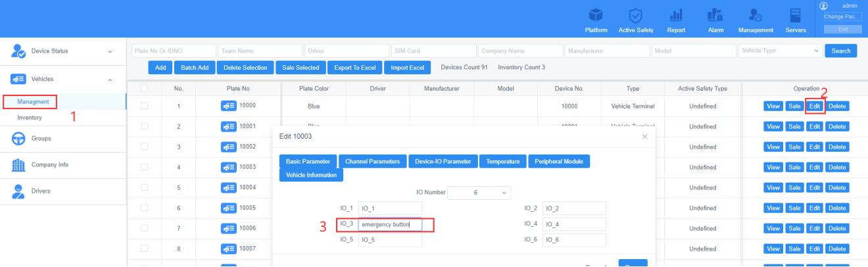The width and height of the screenshot is (868, 267).
Task: Click the Sale Selected button
Action: click(x=301, y=67)
